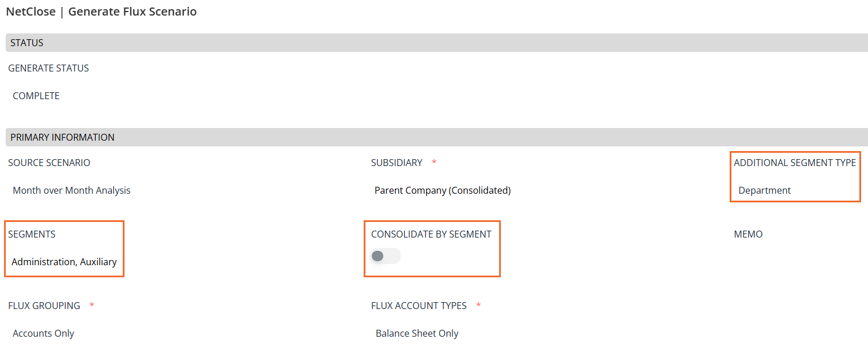Click the Parent Company (Consolidated) subsidiary value
Viewport: 868px width, 354px height.
click(442, 190)
